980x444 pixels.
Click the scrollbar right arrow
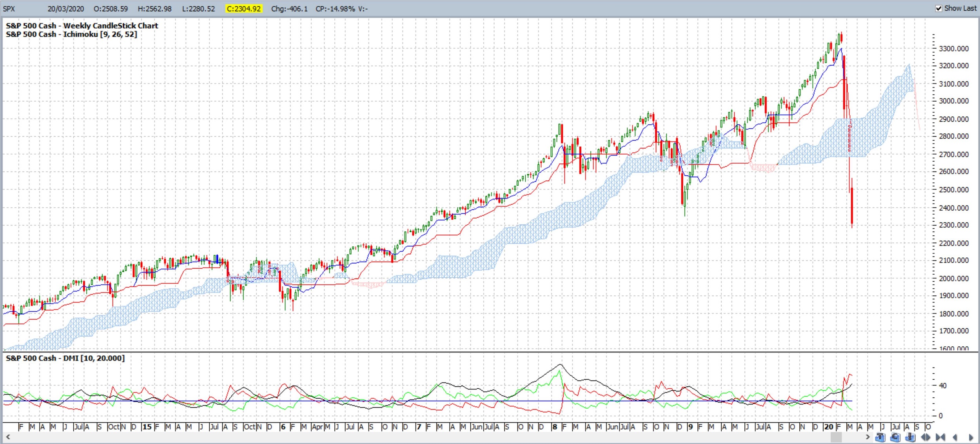coord(867,437)
